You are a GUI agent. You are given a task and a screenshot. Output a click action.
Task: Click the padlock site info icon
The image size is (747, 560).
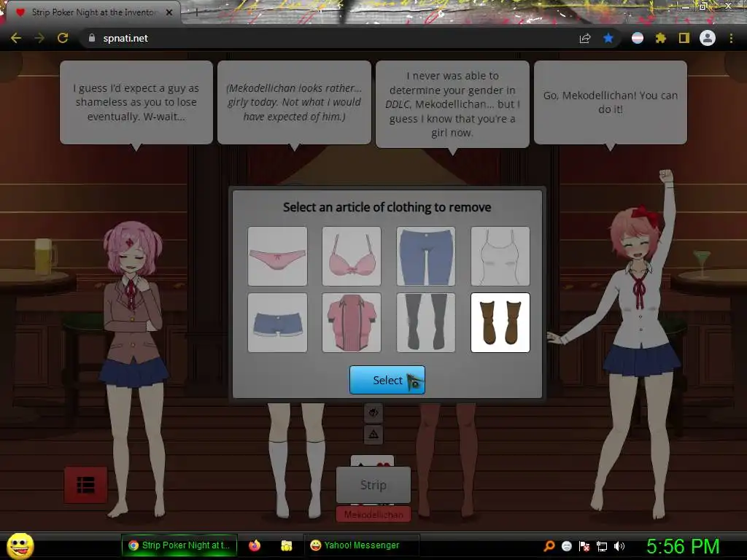[92, 38]
